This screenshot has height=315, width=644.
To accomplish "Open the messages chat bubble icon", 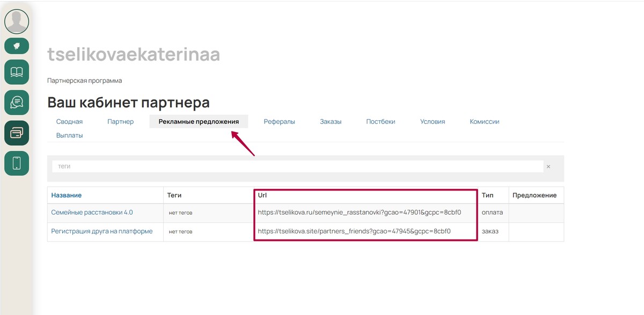I will (x=17, y=102).
